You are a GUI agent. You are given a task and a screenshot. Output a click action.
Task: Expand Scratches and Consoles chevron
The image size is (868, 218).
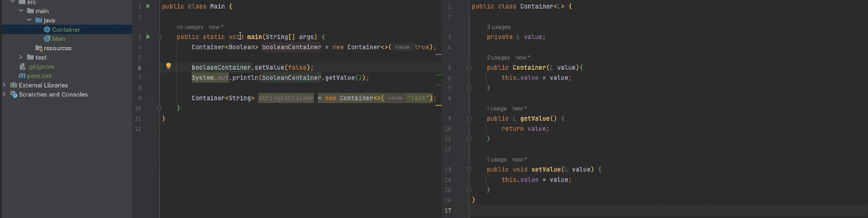pyautogui.click(x=4, y=94)
